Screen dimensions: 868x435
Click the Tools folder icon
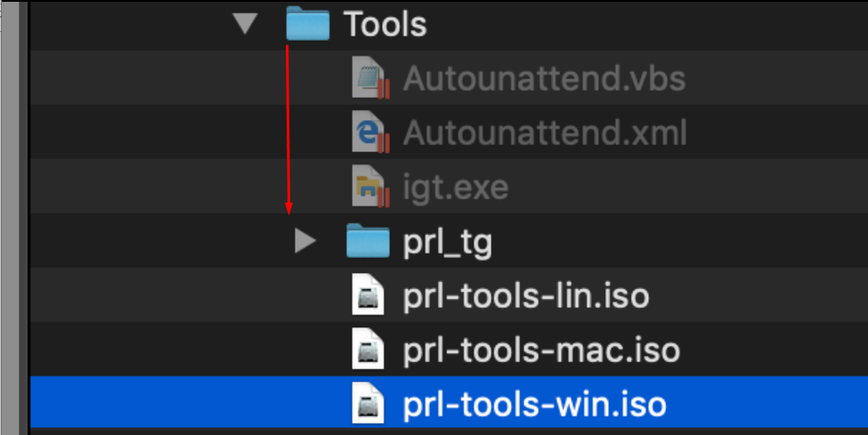click(309, 24)
